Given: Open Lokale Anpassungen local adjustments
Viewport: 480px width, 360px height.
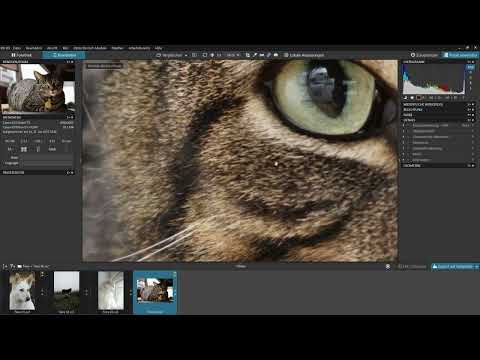Looking at the screenshot, I should click(304, 55).
